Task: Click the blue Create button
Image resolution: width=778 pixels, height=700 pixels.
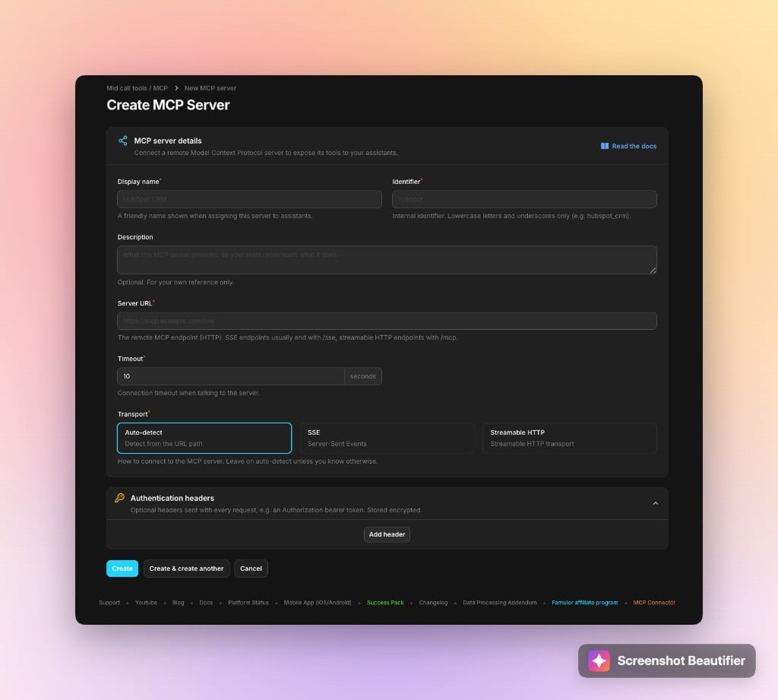Action: pyautogui.click(x=122, y=569)
